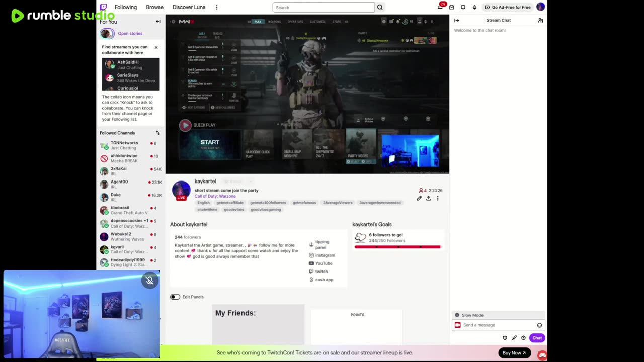Open the cash app link
The image size is (644, 362).
(x=321, y=280)
